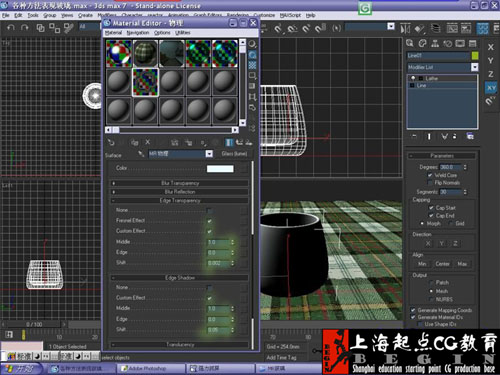Viewport: 500px width, 375px height.
Task: Open the MAXScript menu
Action: [290, 15]
